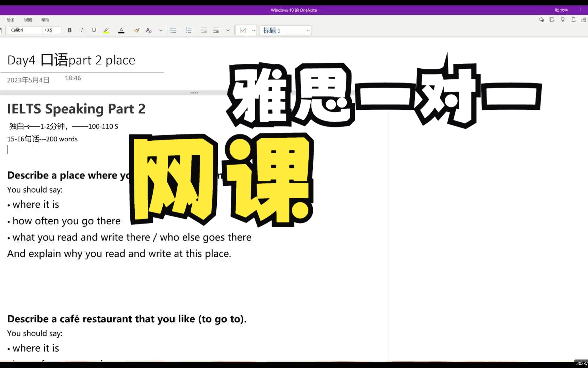Open the 绘图 tab
Image resolution: width=588 pixels, height=368 pixels.
tap(11, 20)
